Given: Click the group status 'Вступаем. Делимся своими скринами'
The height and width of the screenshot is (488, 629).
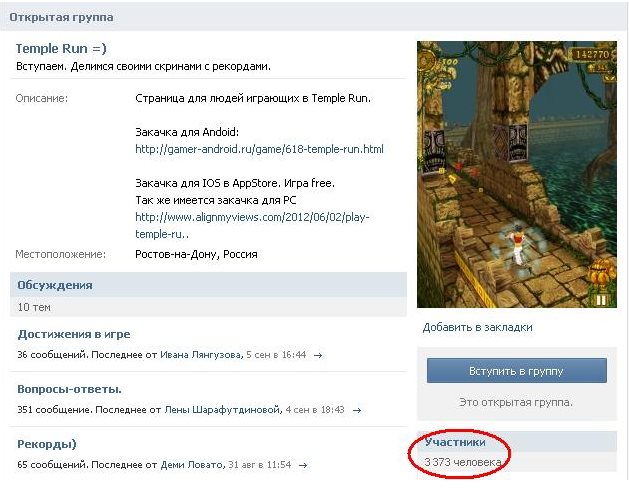Looking at the screenshot, I should pyautogui.click(x=143, y=66).
